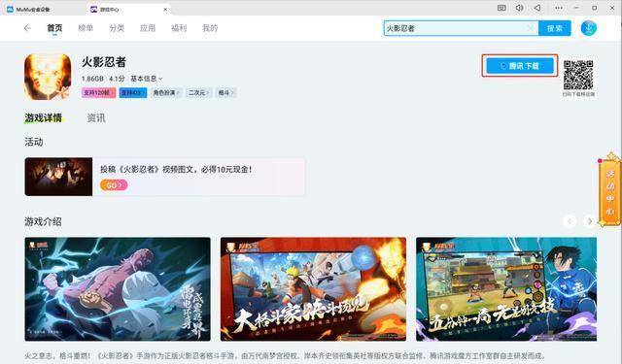Switch to the 榜单 navigation tab
The image size is (622, 364).
click(86, 28)
